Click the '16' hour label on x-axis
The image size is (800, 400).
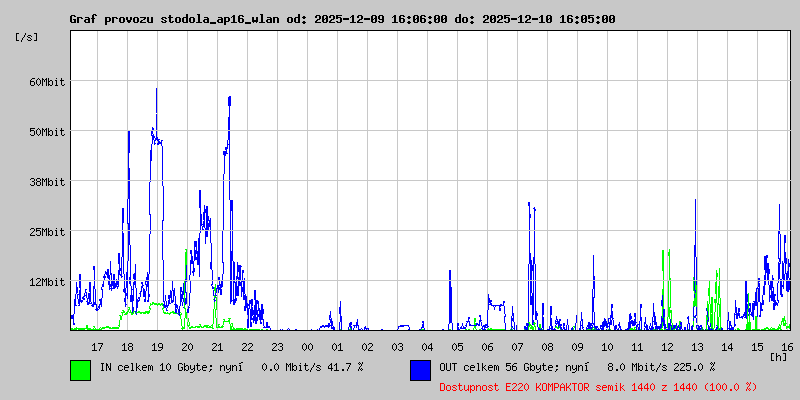[786, 347]
